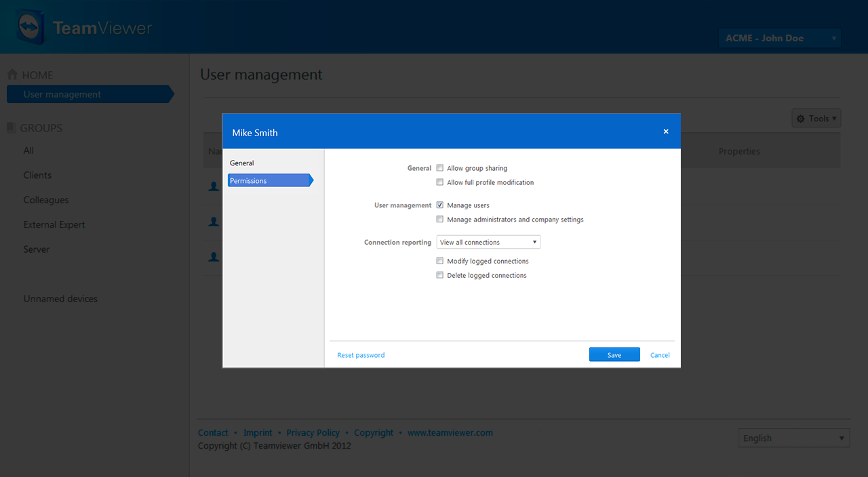Open the Connection reporting dropdown
This screenshot has width=868, height=477.
pyautogui.click(x=488, y=242)
